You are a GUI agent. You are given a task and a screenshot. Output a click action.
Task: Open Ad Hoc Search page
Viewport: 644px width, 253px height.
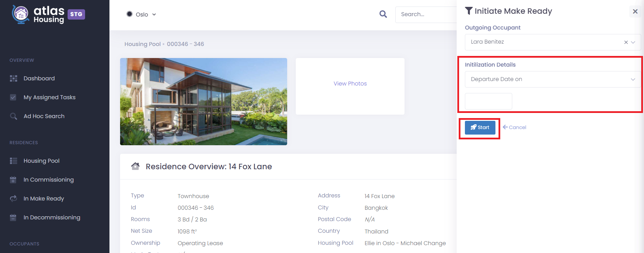44,116
